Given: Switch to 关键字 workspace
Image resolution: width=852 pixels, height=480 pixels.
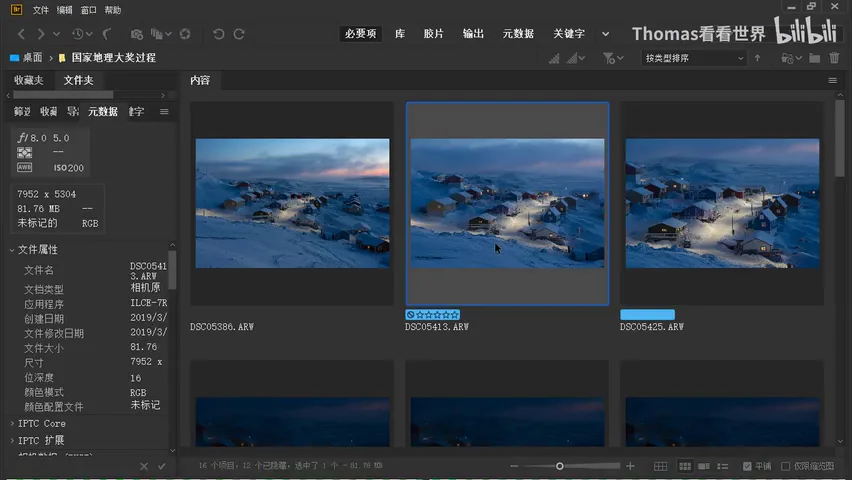Looking at the screenshot, I should [x=569, y=34].
